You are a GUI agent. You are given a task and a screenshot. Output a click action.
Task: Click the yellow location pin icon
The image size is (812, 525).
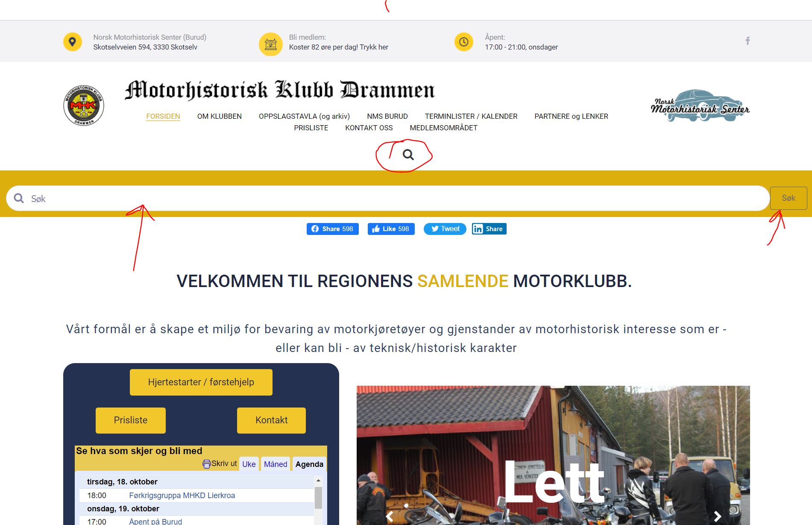pyautogui.click(x=73, y=42)
